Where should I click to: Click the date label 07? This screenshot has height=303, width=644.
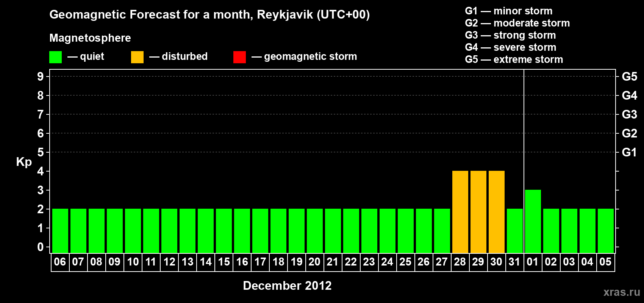tap(78, 262)
